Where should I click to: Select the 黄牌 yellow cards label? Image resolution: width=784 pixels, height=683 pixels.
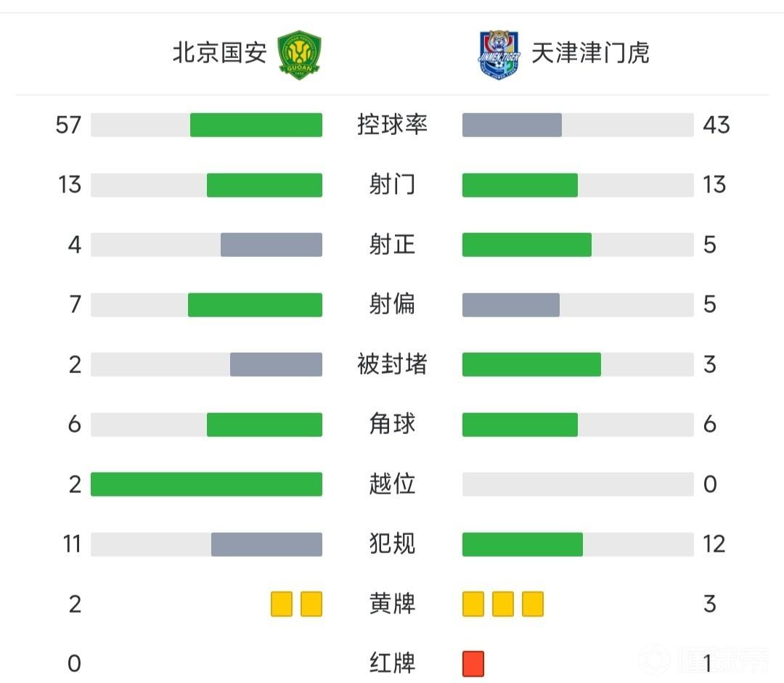(392, 603)
